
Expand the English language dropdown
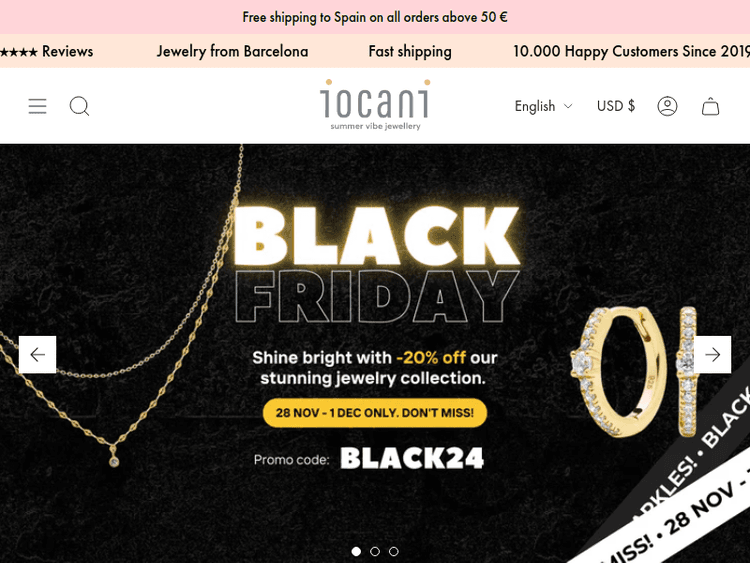click(544, 106)
